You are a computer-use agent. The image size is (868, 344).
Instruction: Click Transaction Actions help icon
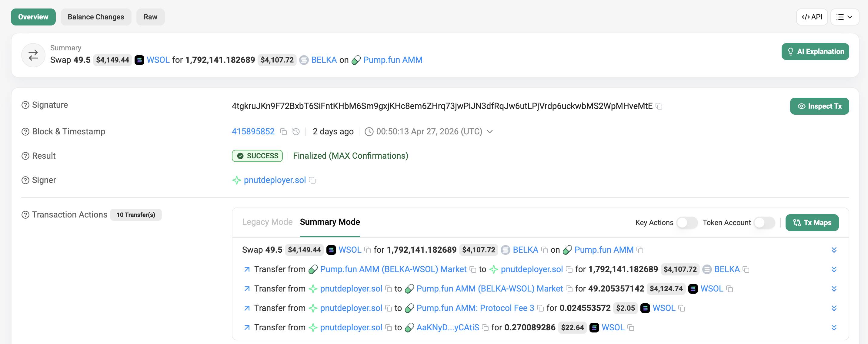(x=25, y=215)
